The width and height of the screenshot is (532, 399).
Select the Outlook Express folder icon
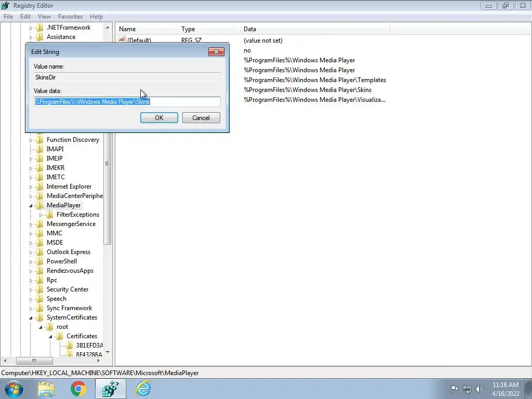coord(39,252)
